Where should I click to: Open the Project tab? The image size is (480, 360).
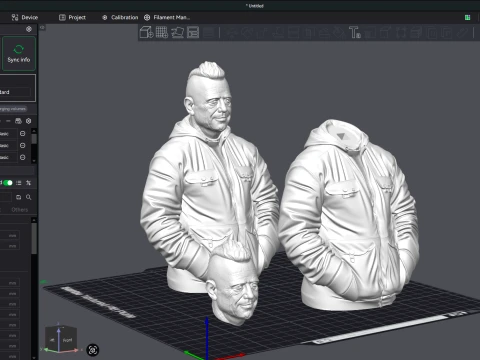(72, 17)
